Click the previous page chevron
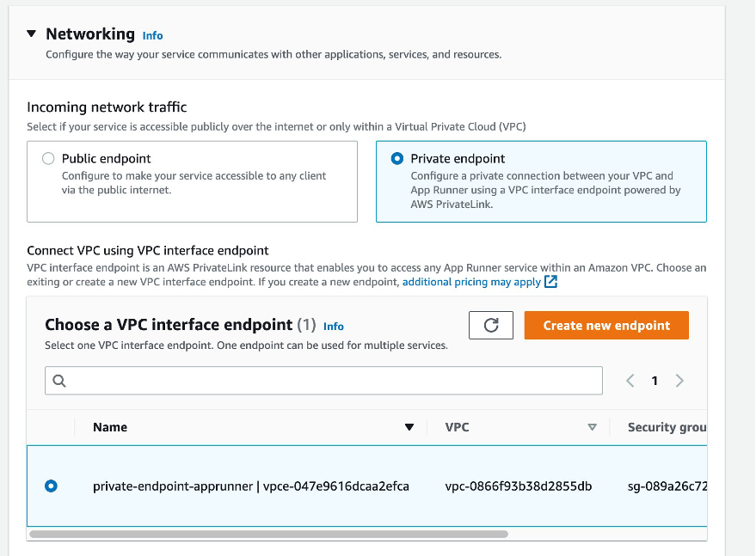Screen dimensions: 756x556 pyautogui.click(x=630, y=380)
